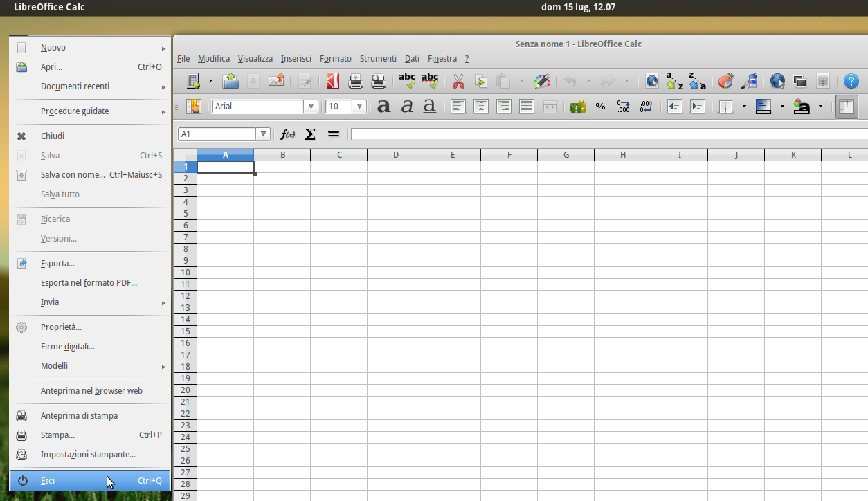Run spelling check from the toolbar

point(407,81)
